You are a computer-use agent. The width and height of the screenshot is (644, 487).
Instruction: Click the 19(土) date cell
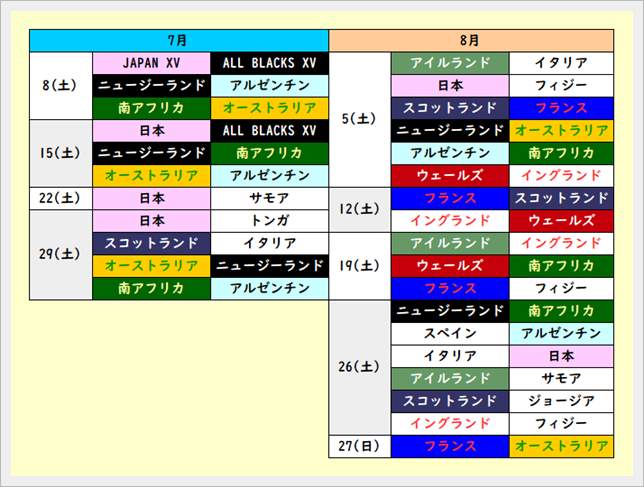(359, 265)
